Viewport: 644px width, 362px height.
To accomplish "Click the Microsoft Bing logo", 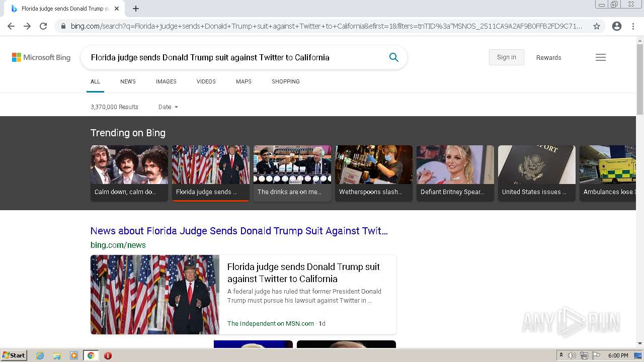I will 41,57.
